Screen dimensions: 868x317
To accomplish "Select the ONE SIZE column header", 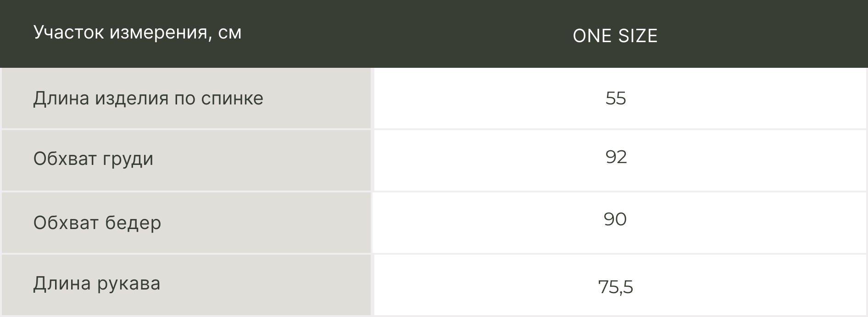I will point(615,36).
